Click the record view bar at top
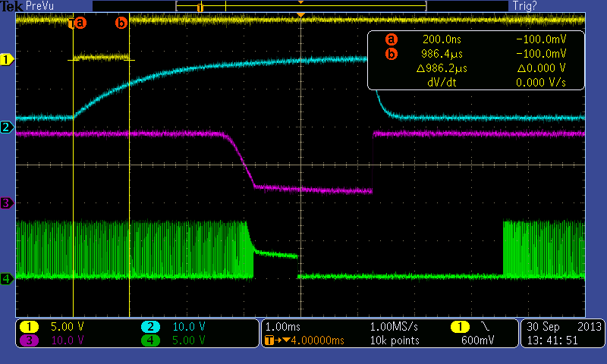The width and height of the screenshot is (607, 364). click(x=300, y=6)
